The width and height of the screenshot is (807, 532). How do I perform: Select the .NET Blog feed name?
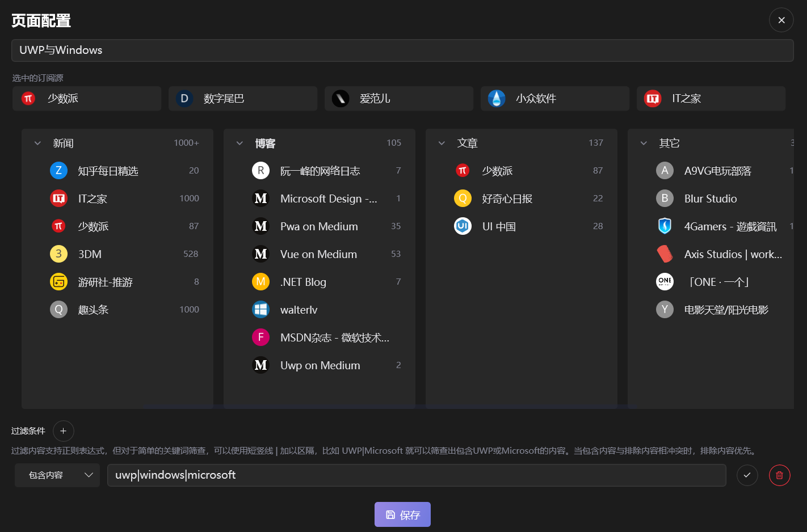point(303,282)
